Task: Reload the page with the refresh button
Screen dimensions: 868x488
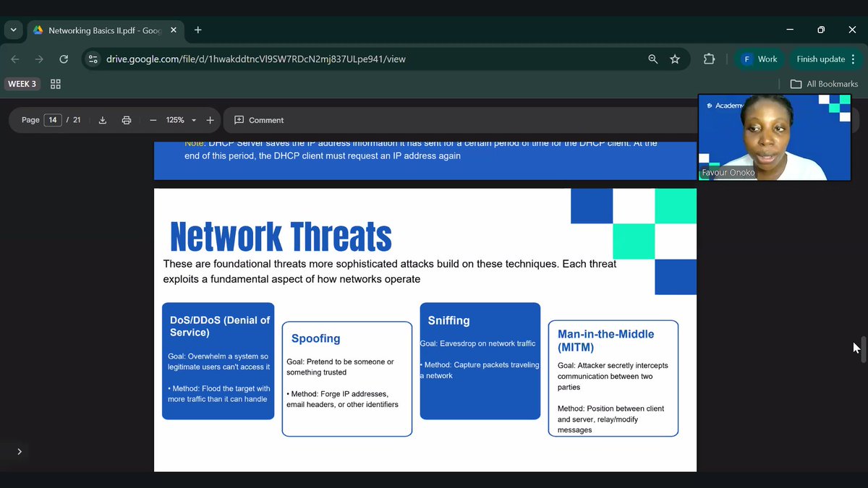Action: pos(63,59)
